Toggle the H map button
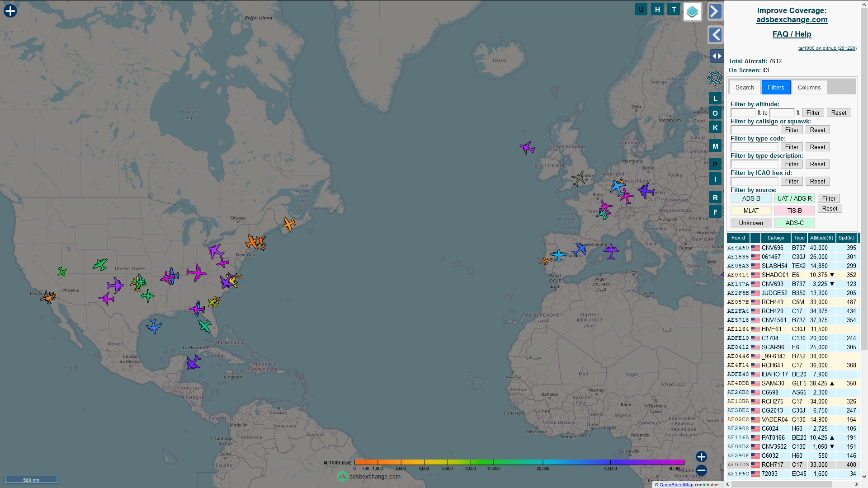The image size is (868, 488). pyautogui.click(x=657, y=9)
